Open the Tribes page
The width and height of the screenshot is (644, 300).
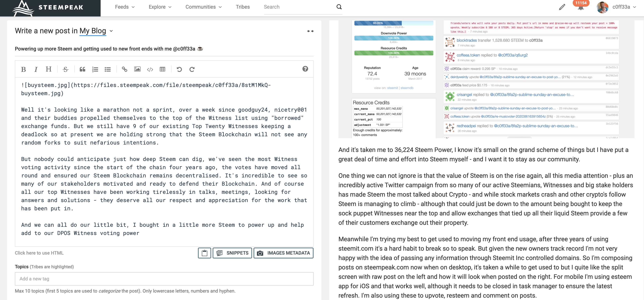coord(243,7)
